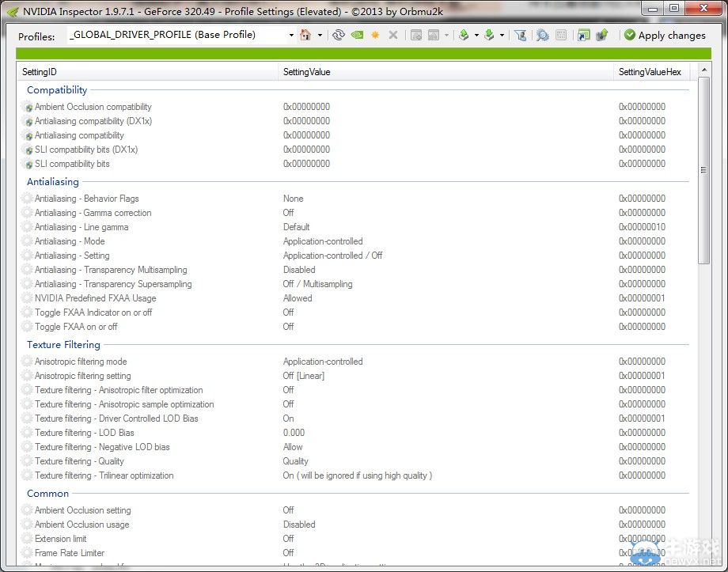Image resolution: width=728 pixels, height=572 pixels.
Task: Open the grayed bit value editor icon
Action: (x=561, y=35)
